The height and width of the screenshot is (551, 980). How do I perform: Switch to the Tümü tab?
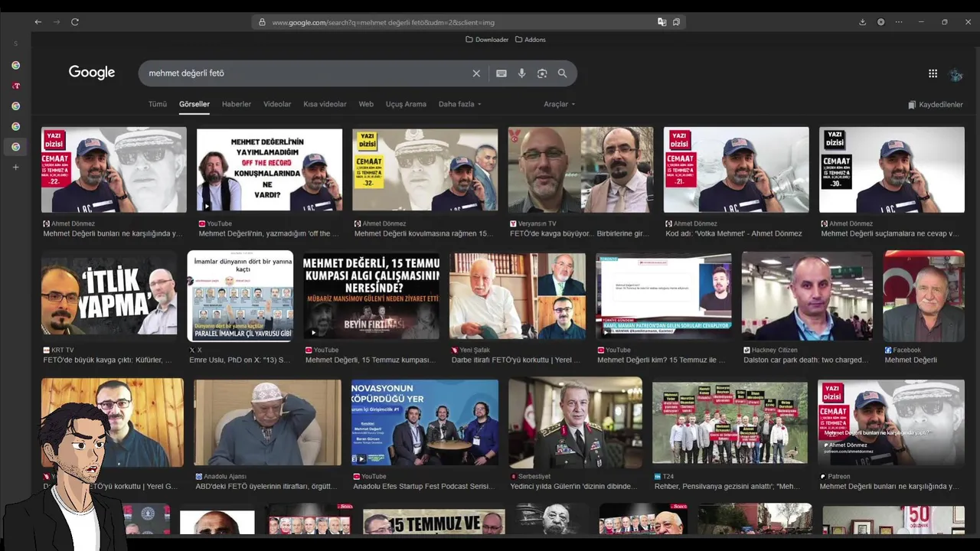[x=158, y=104]
